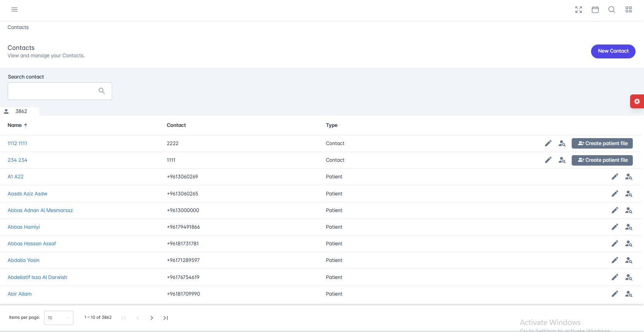Sort table by Name column

pos(17,125)
